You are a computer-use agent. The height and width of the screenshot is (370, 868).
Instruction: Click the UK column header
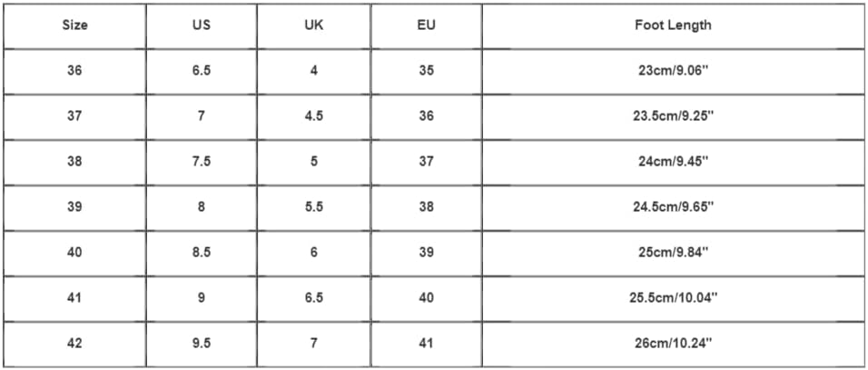[313, 25]
